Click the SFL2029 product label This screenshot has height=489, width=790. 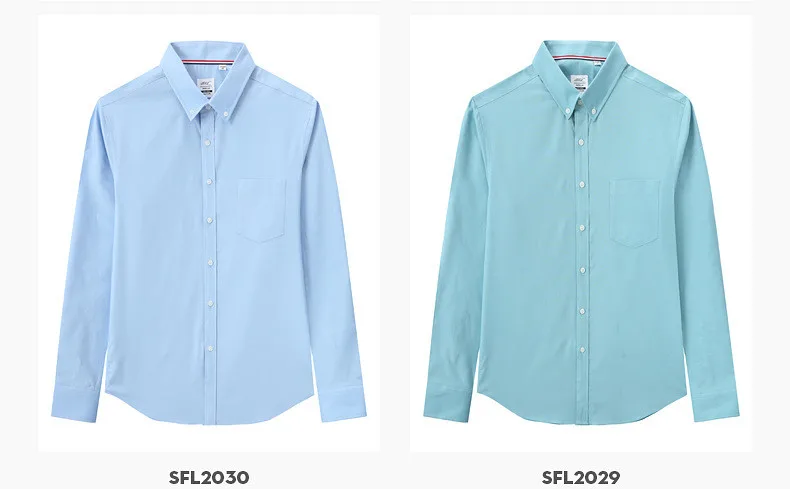click(581, 477)
